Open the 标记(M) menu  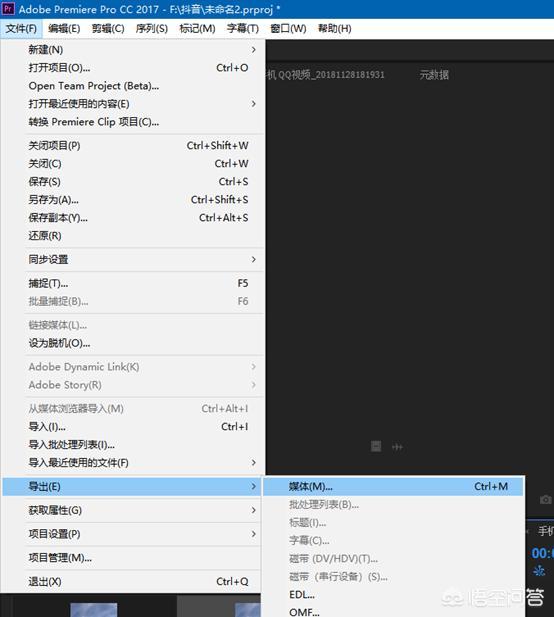click(197, 29)
